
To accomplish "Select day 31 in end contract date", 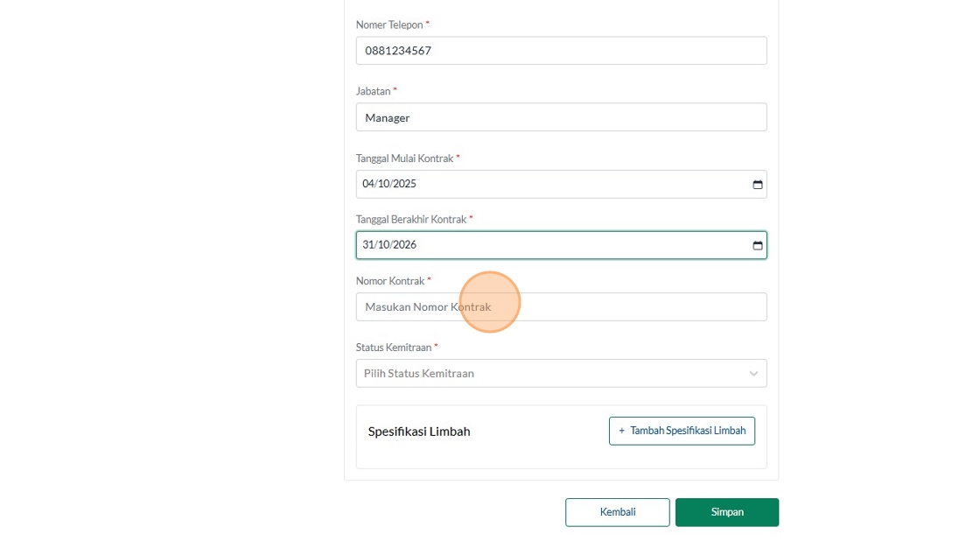I will click(368, 245).
